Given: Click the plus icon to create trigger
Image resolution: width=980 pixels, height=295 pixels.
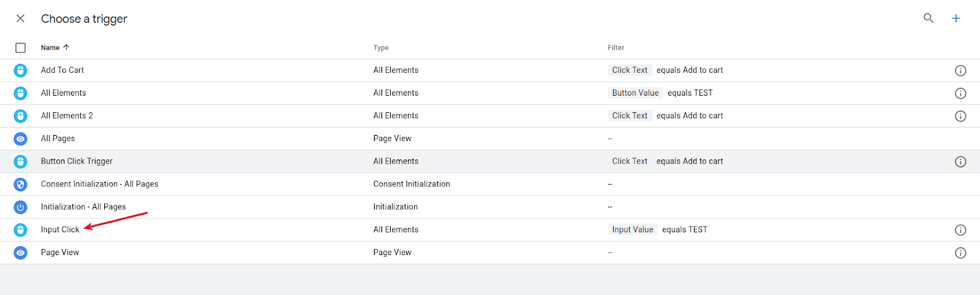Looking at the screenshot, I should pyautogui.click(x=956, y=18).
